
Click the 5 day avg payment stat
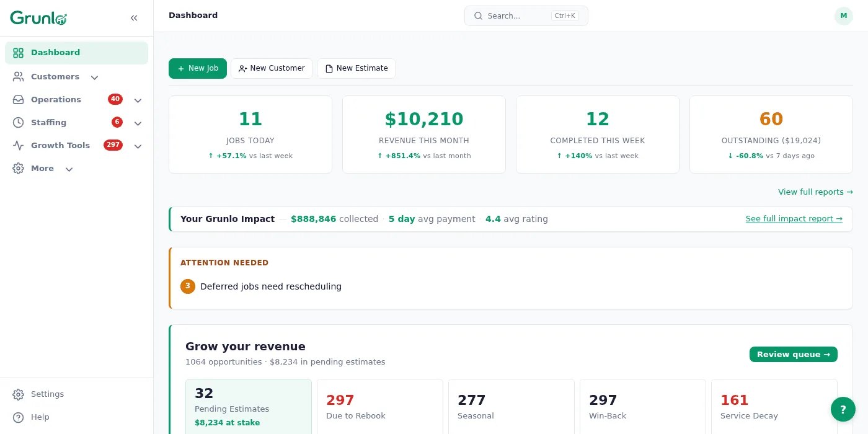click(432, 219)
